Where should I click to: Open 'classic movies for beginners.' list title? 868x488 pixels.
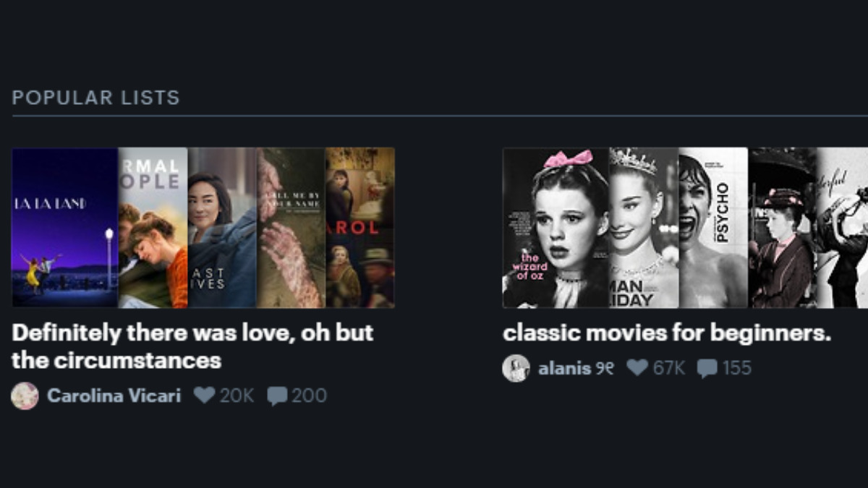(x=667, y=333)
